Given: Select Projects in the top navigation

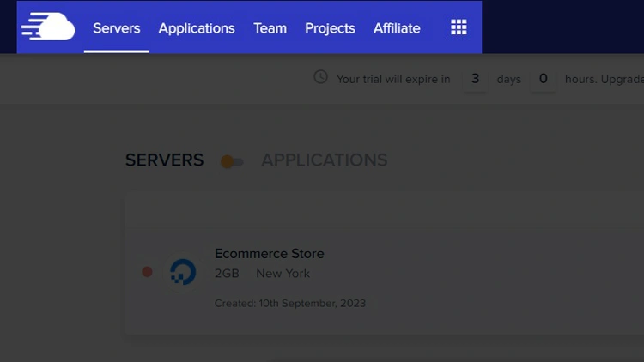Looking at the screenshot, I should pos(330,28).
